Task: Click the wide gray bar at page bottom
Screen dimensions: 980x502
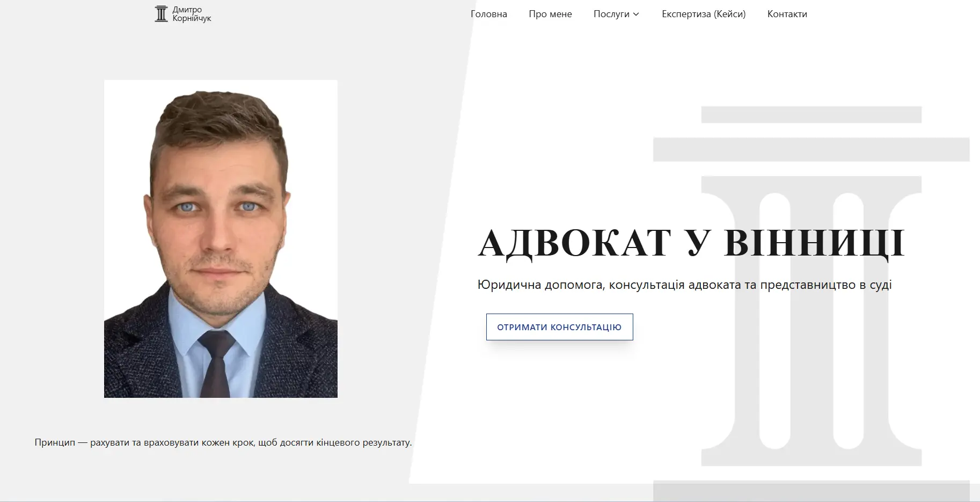Action: click(x=811, y=491)
